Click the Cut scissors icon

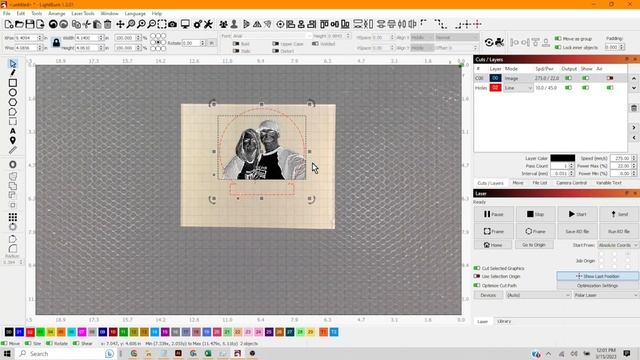[87, 24]
